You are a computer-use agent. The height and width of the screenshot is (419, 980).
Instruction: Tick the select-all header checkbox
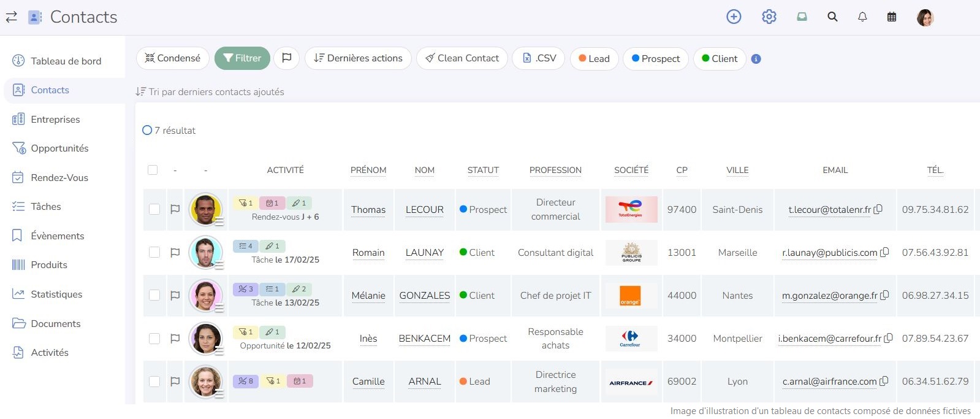(x=153, y=170)
